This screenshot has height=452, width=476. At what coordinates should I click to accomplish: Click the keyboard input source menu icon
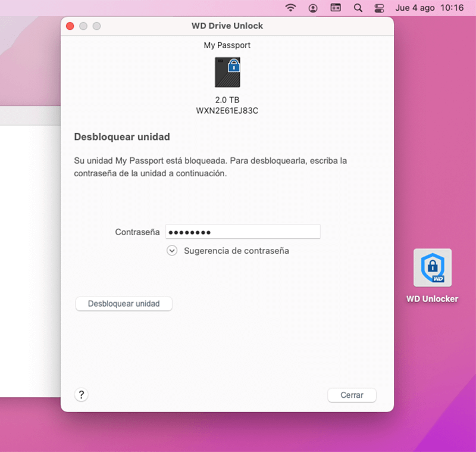tap(336, 8)
